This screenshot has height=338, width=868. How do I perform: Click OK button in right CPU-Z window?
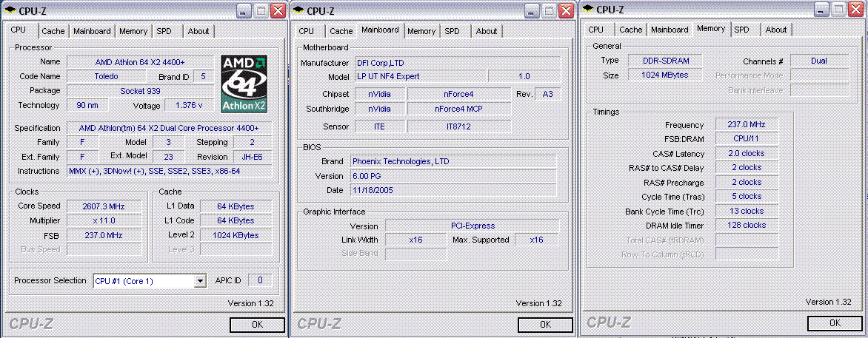(834, 322)
